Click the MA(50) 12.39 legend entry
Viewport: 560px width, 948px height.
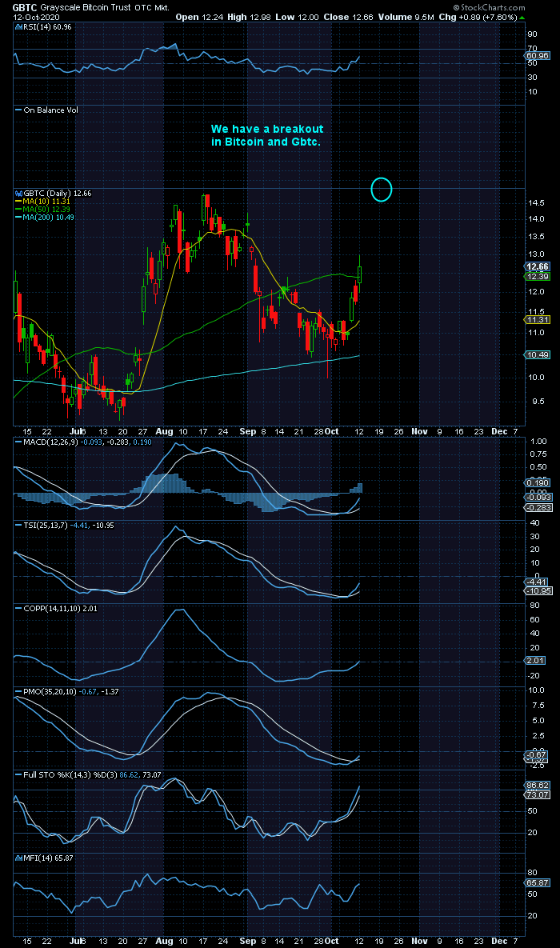(x=44, y=209)
